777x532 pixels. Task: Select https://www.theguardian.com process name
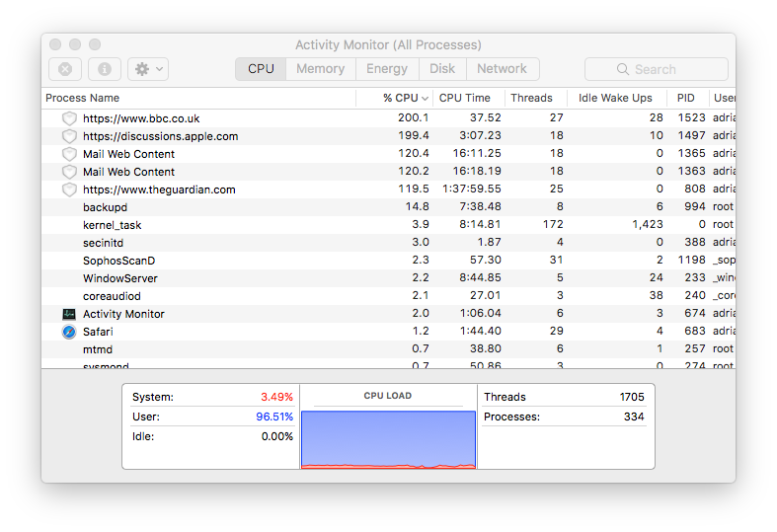159,190
